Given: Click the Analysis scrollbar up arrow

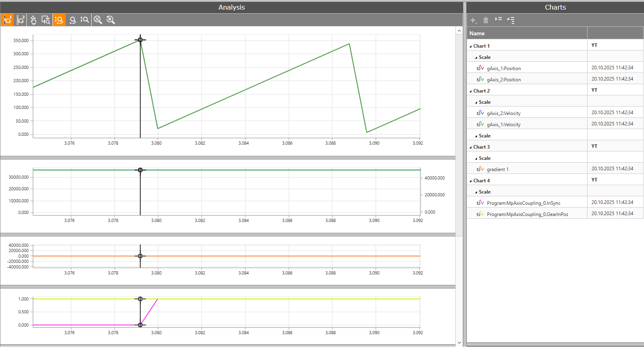Looking at the screenshot, I should point(459,31).
